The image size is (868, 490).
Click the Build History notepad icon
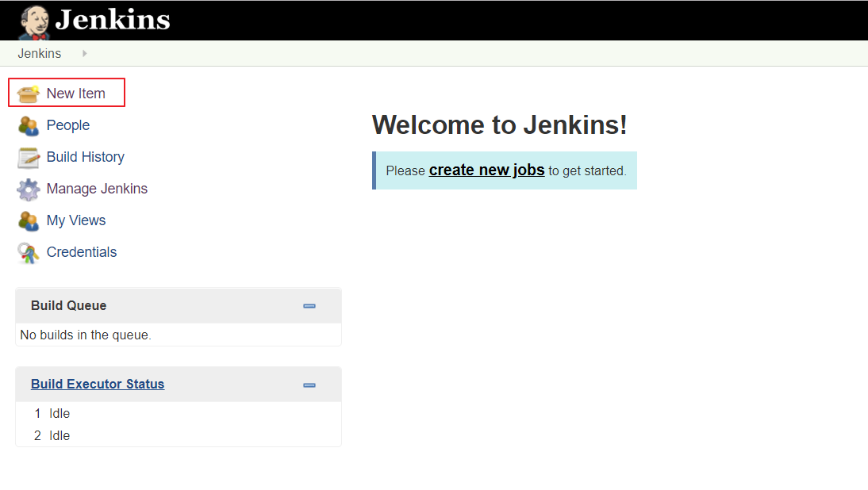click(29, 157)
